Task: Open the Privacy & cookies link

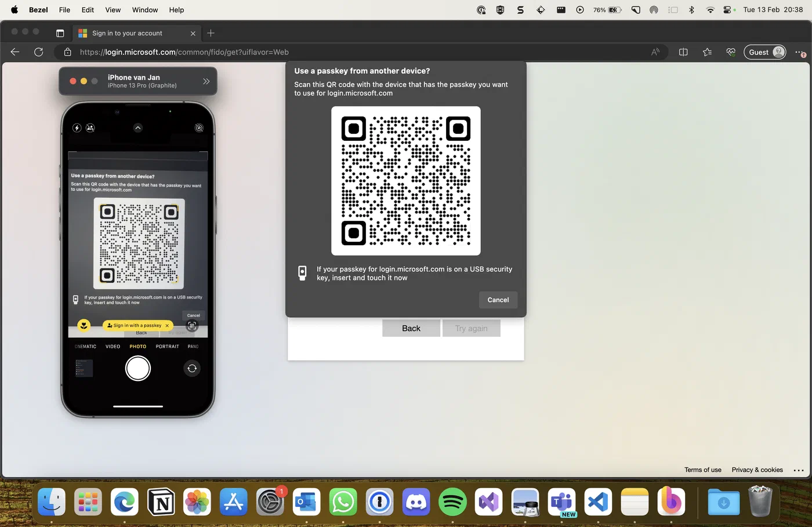Action: (757, 470)
